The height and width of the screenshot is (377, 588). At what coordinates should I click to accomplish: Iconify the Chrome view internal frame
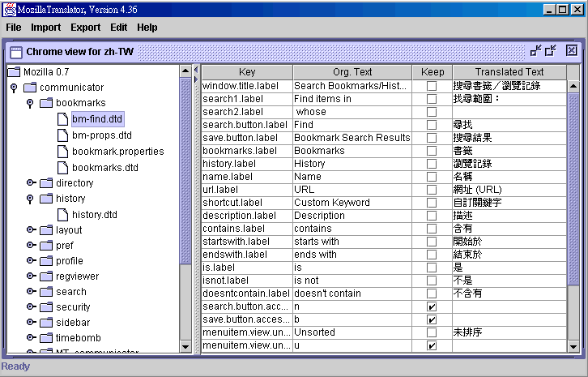click(536, 50)
